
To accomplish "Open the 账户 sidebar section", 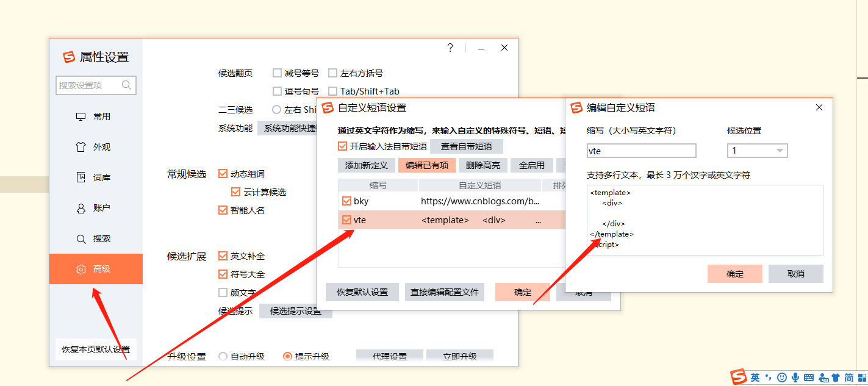I will point(96,208).
